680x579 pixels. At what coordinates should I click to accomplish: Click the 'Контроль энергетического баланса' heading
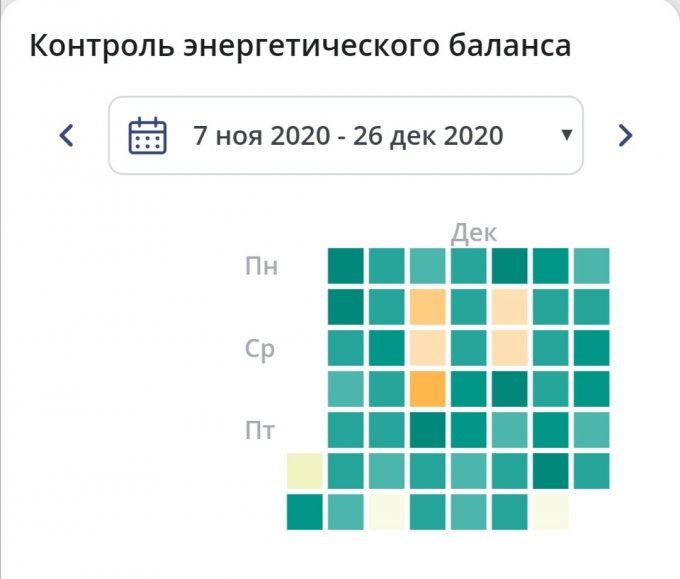point(301,47)
